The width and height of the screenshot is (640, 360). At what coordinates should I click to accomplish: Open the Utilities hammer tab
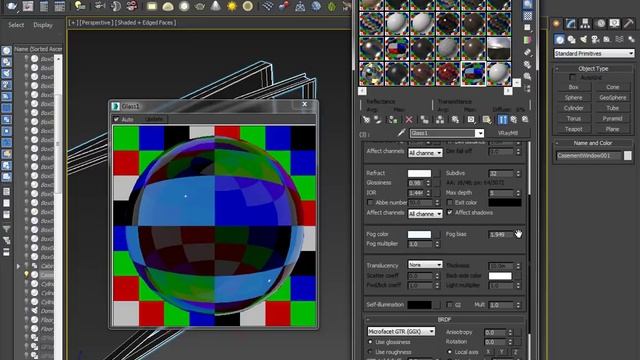coord(629,24)
